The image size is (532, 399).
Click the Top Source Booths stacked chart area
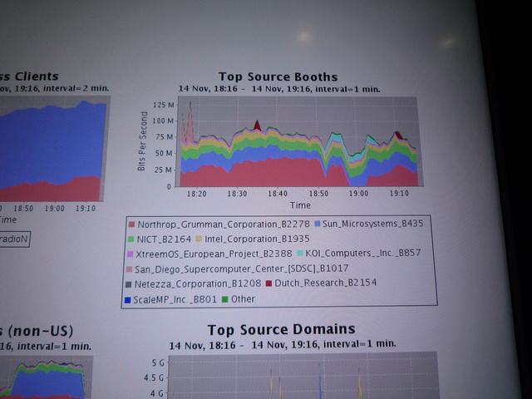(298, 141)
